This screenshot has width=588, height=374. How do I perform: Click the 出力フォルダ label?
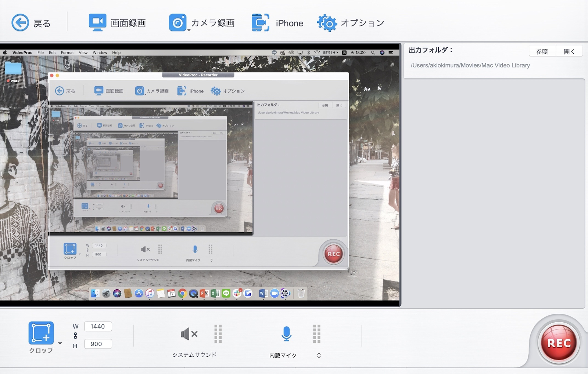pyautogui.click(x=431, y=50)
